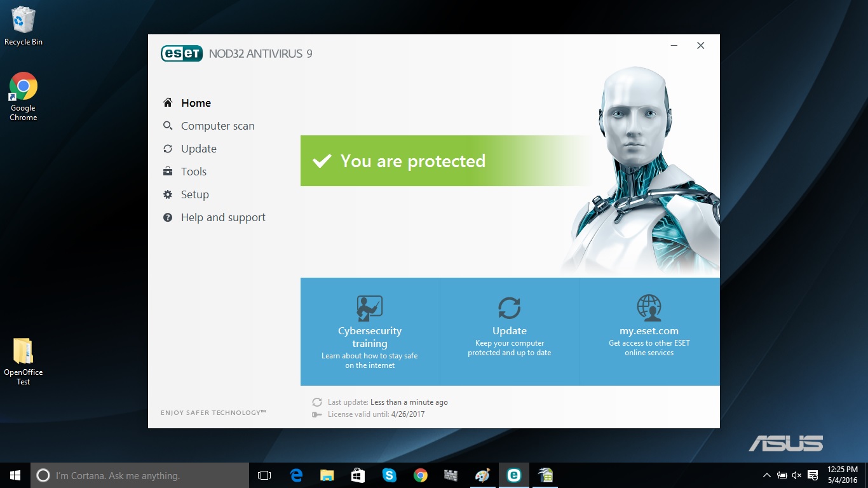Open the Windows Start menu

click(15, 475)
